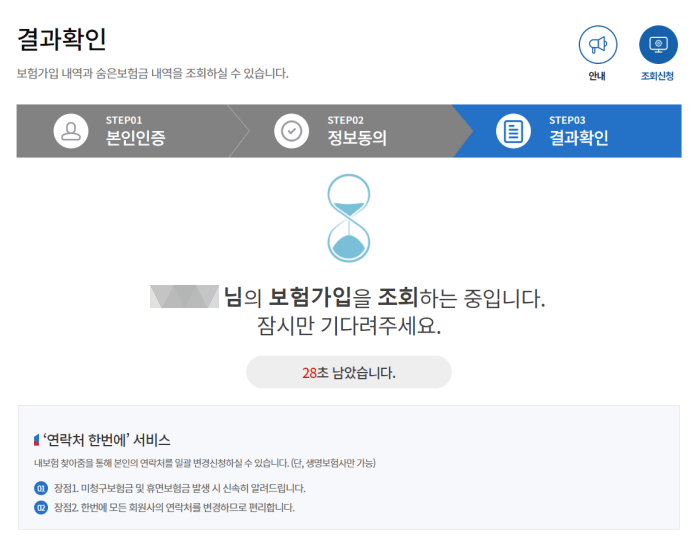Click the 장점1 미청구보험금 text line
Screen dimensions: 700x560
click(180, 488)
